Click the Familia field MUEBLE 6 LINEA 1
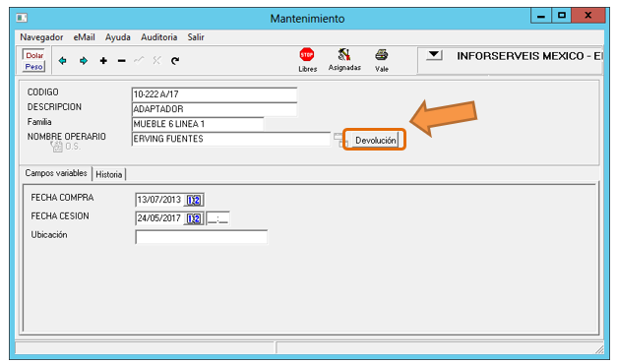 point(198,124)
